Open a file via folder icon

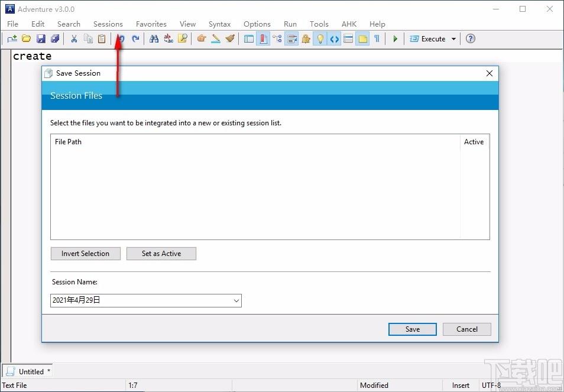point(26,38)
